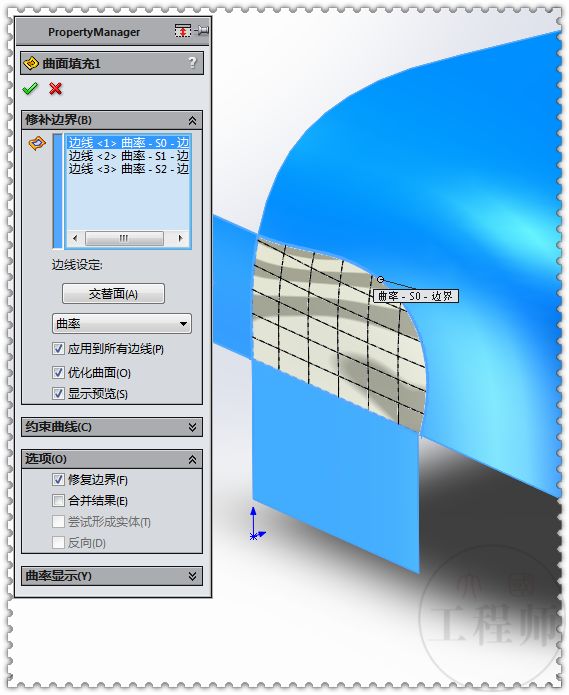
Task: Click the 交替面 button
Action: click(x=113, y=293)
